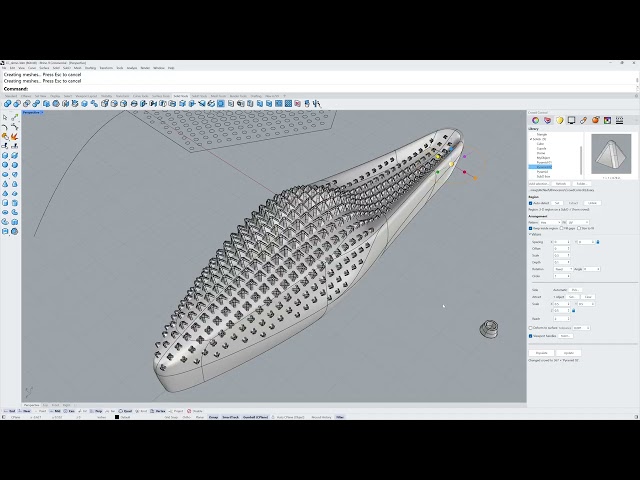Switch to the Top viewport tab
Image resolution: width=640 pixels, height=480 pixels.
pos(45,405)
